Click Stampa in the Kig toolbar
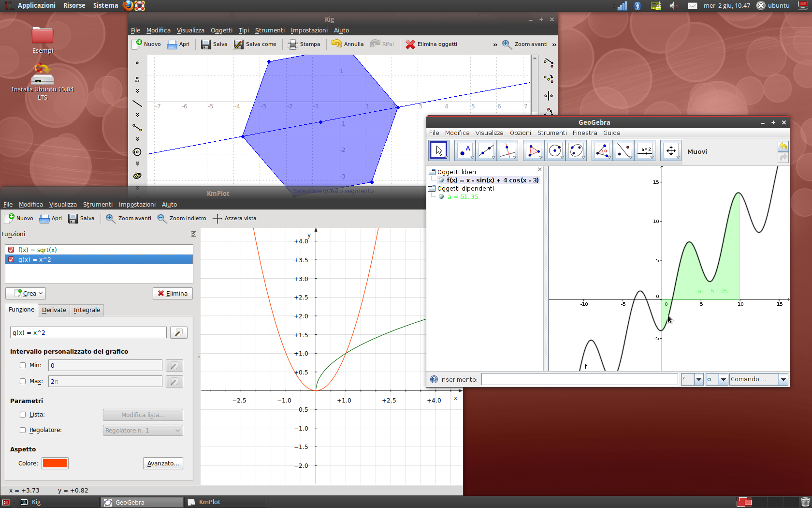The height and width of the screenshot is (508, 812). coord(304,44)
